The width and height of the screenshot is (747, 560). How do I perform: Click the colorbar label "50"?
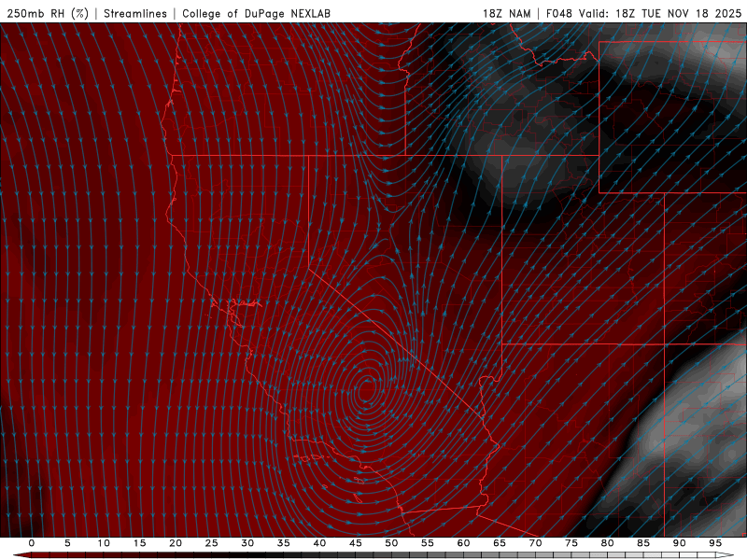391,543
